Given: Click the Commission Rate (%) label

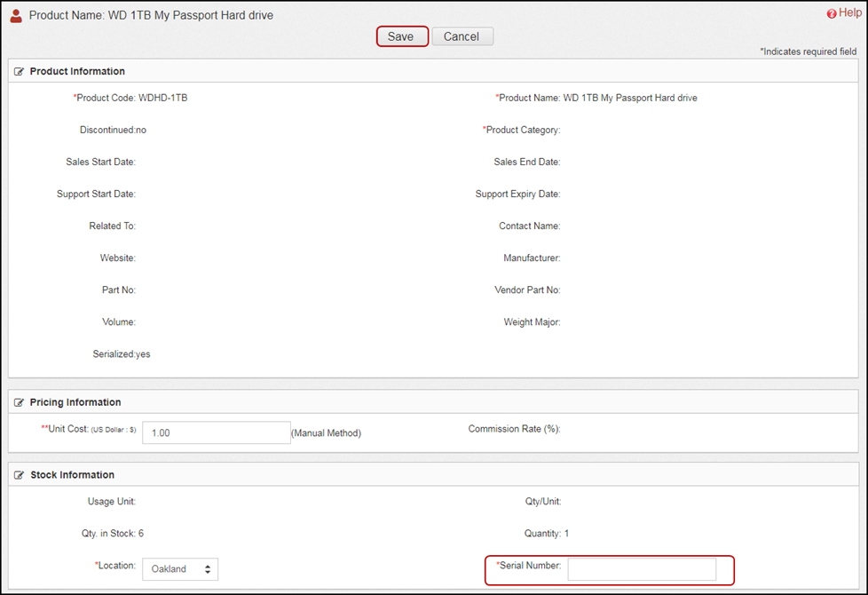Looking at the screenshot, I should (514, 429).
